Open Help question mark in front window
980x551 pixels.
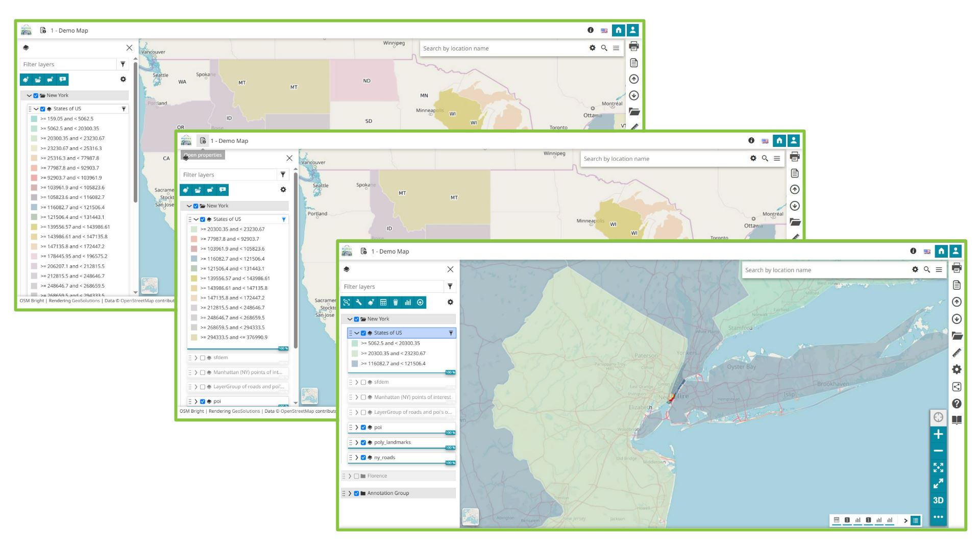[x=957, y=404]
